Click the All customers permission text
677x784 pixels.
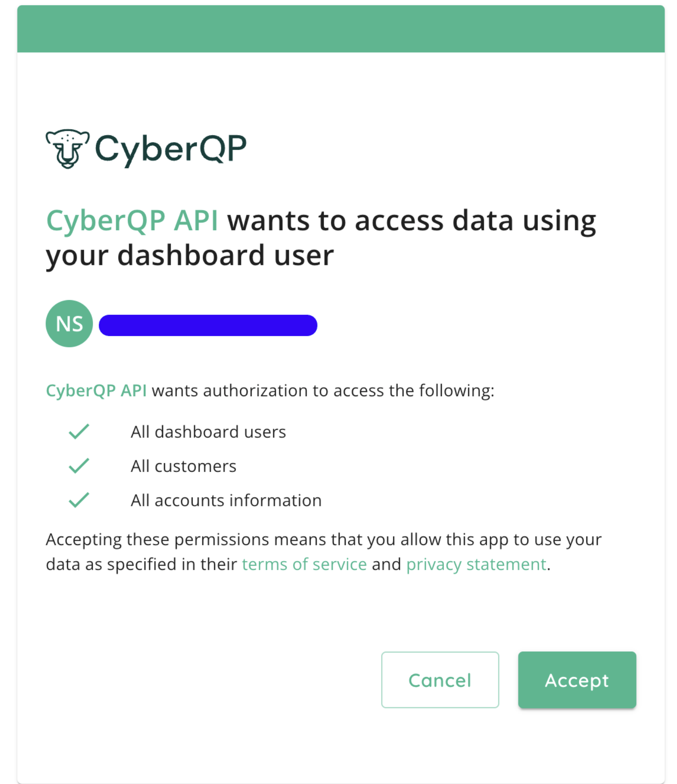click(x=183, y=466)
